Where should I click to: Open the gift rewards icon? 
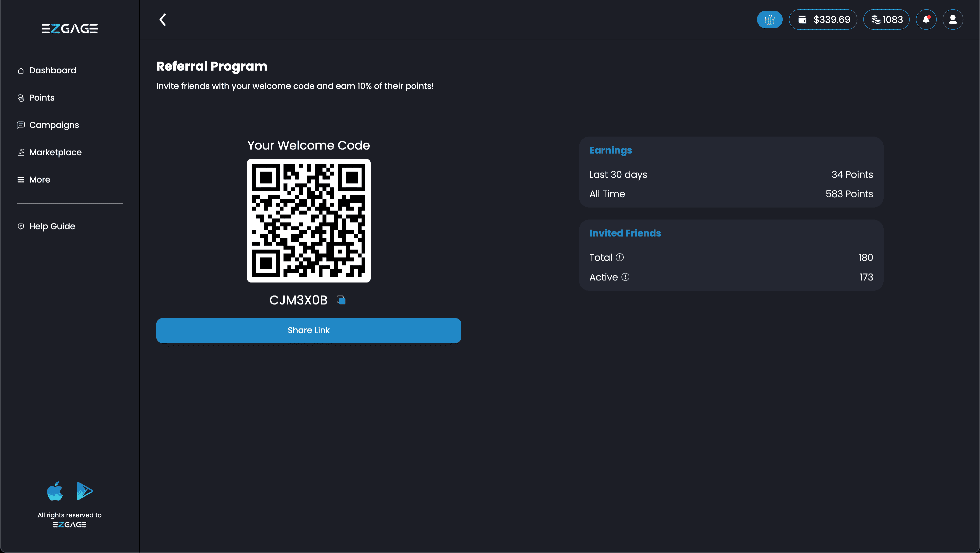pyautogui.click(x=769, y=19)
